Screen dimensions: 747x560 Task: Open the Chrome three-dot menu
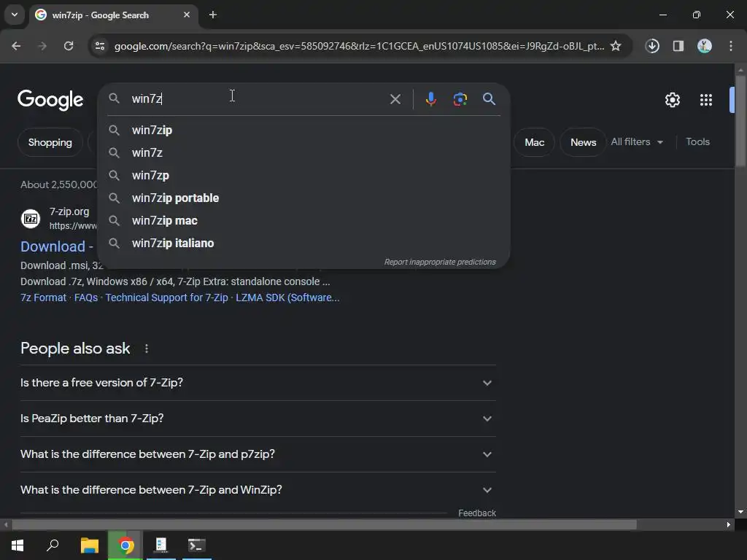pos(731,46)
